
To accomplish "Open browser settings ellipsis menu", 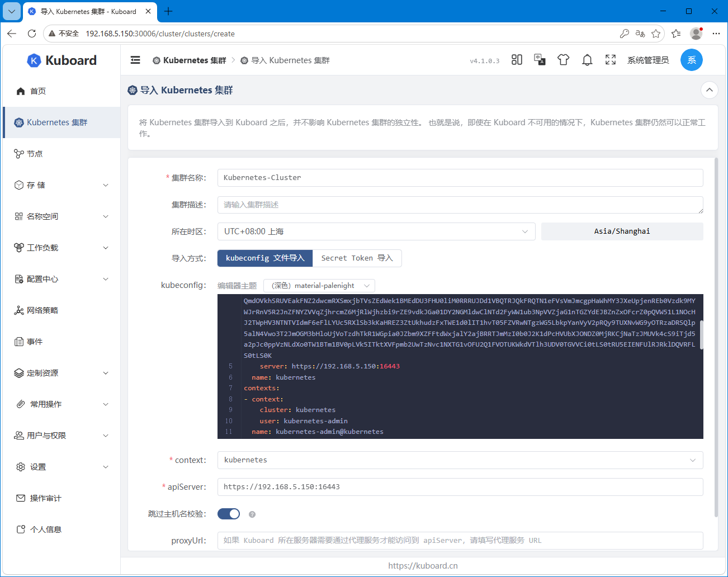I will coord(716,34).
